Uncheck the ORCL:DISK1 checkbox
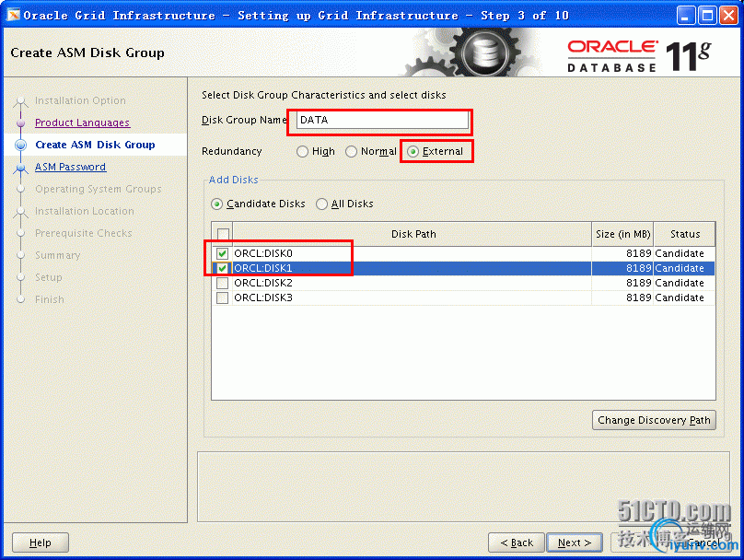This screenshot has width=744, height=560. tap(222, 268)
